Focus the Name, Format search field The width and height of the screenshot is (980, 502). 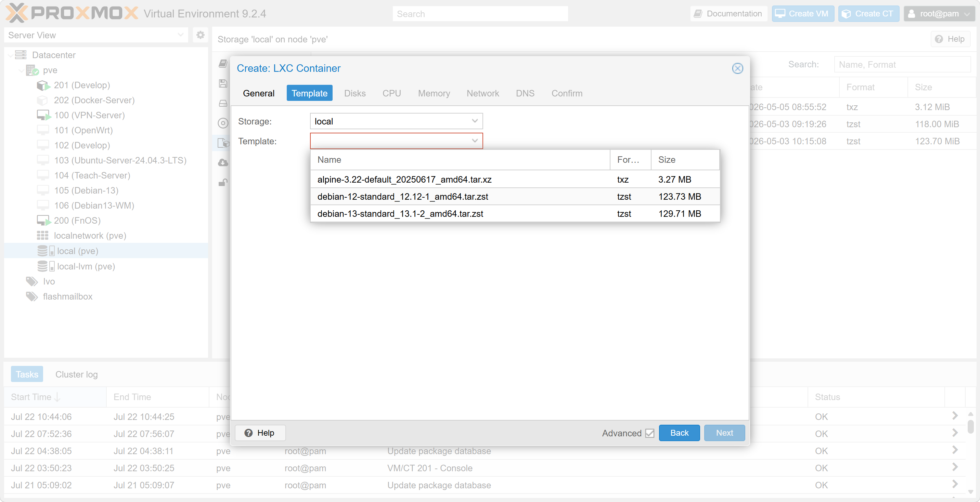click(x=902, y=65)
